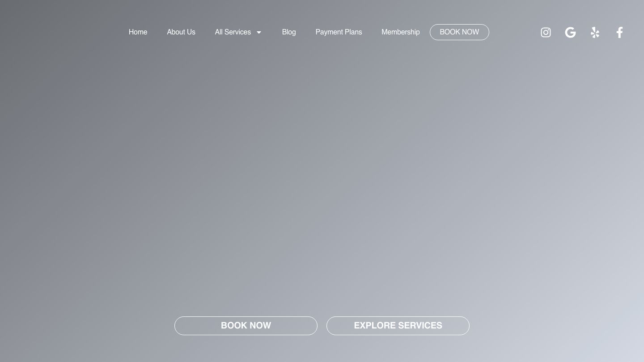Screen dimensions: 644x362
Task: Open the All Services menu
Action: [233, 32]
